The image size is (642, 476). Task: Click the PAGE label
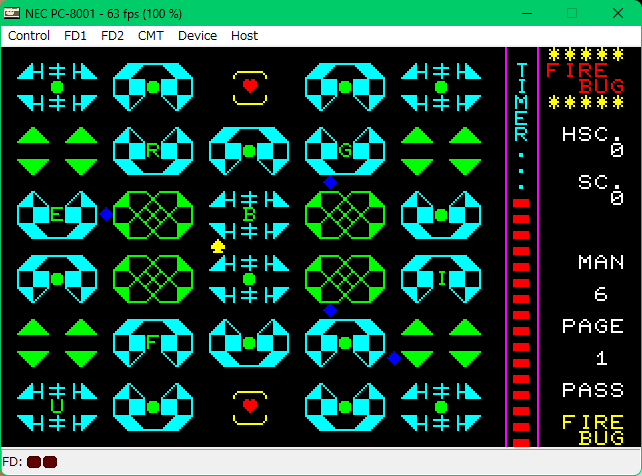pos(593,327)
